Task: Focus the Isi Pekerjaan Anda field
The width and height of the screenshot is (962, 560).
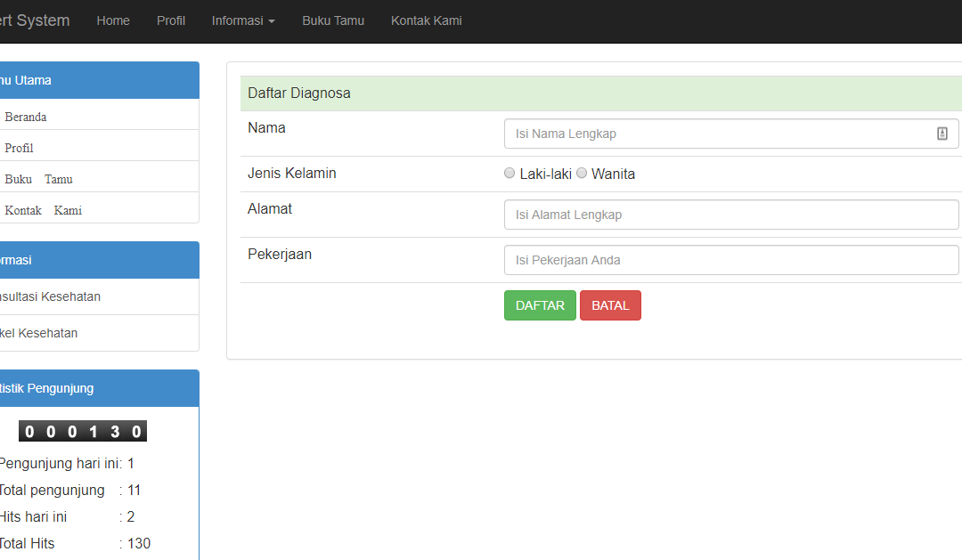Action: [x=731, y=260]
